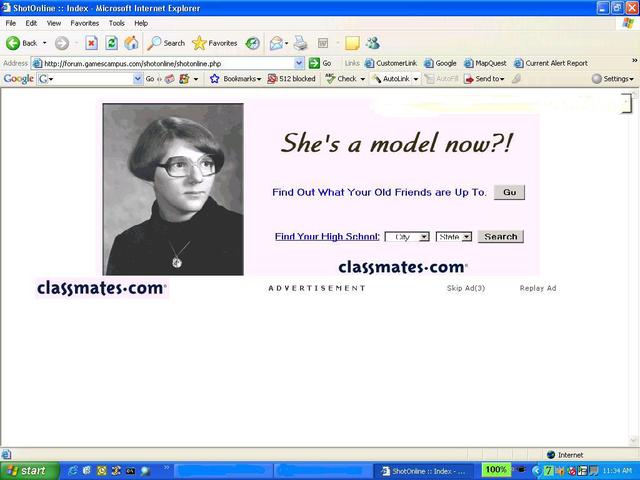
Task: Click the 512 blocked popup blocker icon
Action: pos(272,79)
